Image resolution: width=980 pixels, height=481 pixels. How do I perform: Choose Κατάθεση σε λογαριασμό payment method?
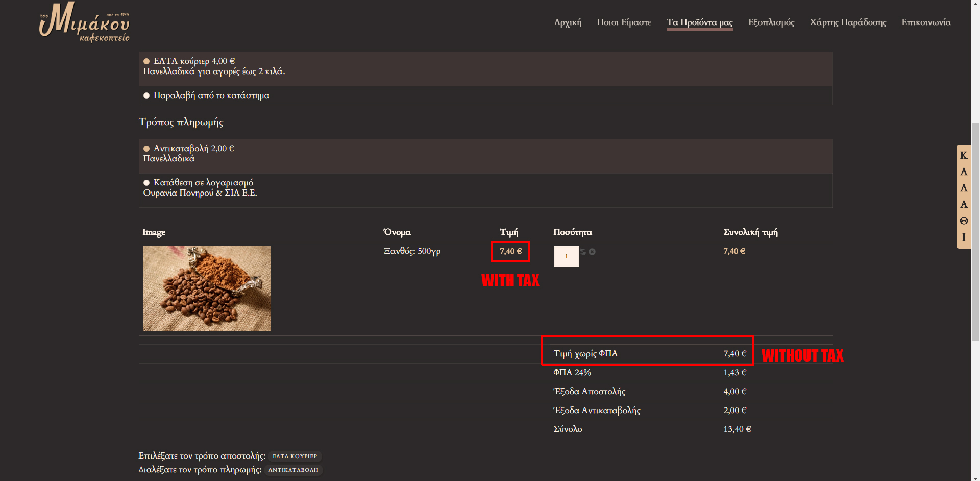pyautogui.click(x=146, y=183)
